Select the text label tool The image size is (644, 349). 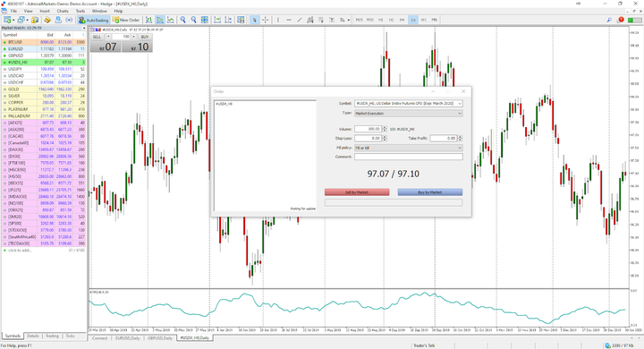tap(332, 20)
